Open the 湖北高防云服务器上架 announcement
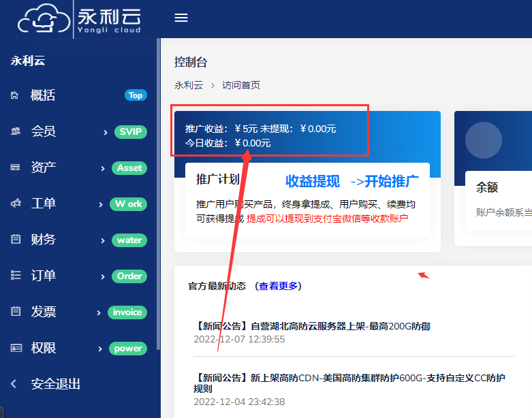 click(312, 326)
